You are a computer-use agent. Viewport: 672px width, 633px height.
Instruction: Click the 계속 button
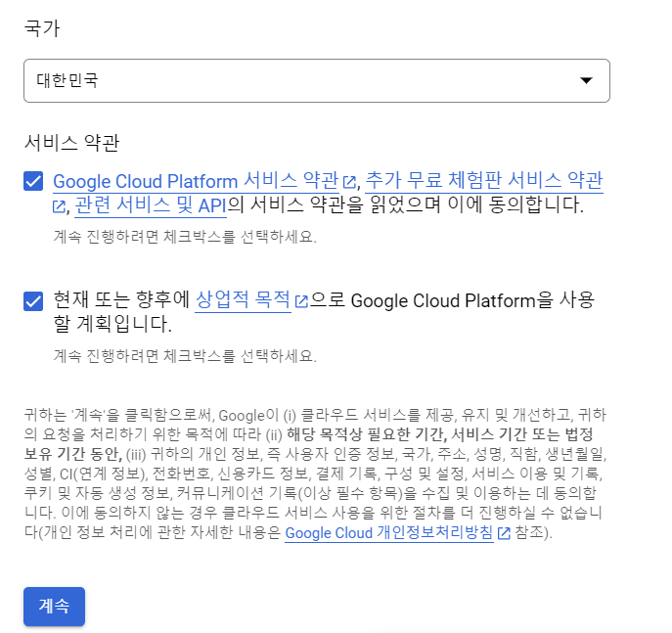click(54, 606)
